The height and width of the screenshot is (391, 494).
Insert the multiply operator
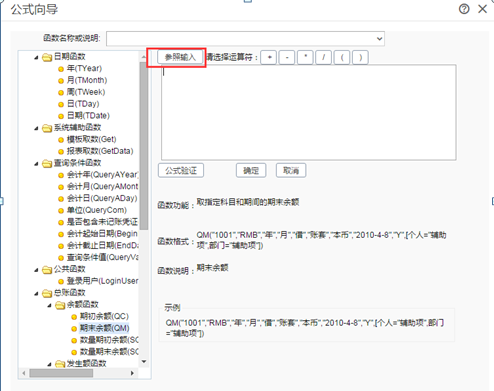(305, 57)
